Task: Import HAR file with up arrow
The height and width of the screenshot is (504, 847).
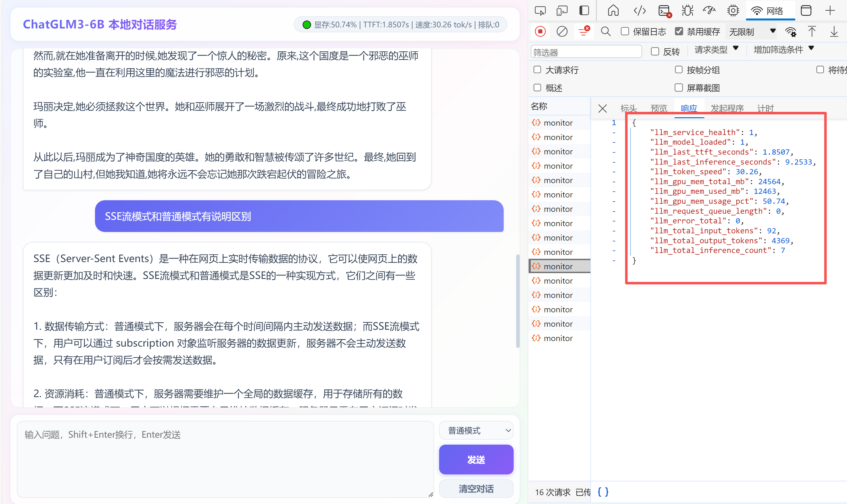Action: tap(812, 31)
